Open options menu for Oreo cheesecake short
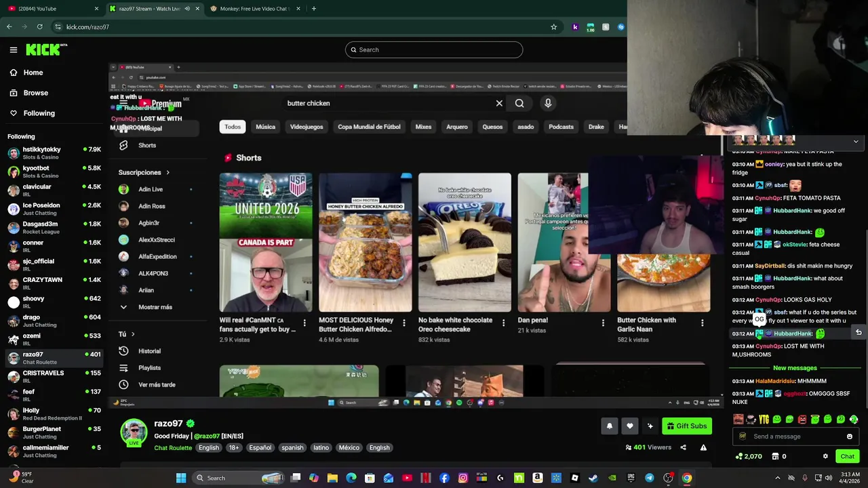868x488 pixels. pyautogui.click(x=503, y=323)
